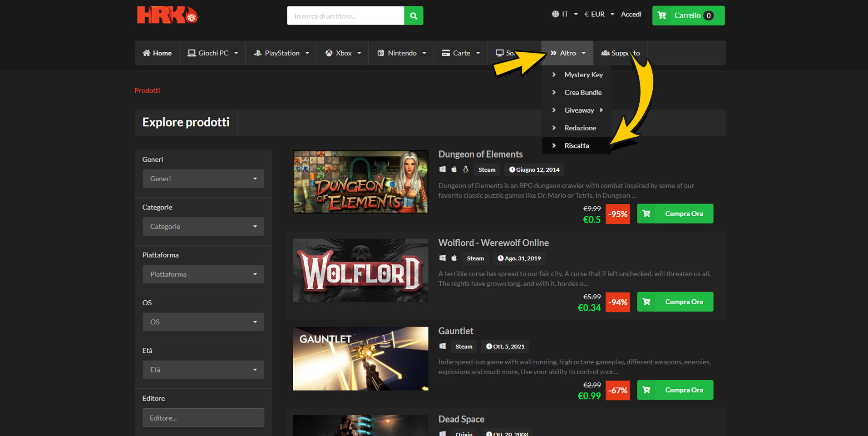Click Compra Ora for Gauntlet
The height and width of the screenshot is (436, 868).
pos(675,390)
